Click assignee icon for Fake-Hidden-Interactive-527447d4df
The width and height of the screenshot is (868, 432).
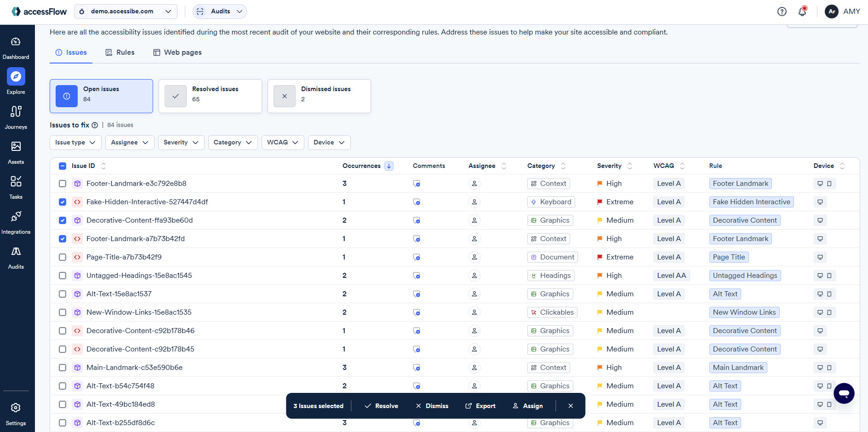pos(474,202)
